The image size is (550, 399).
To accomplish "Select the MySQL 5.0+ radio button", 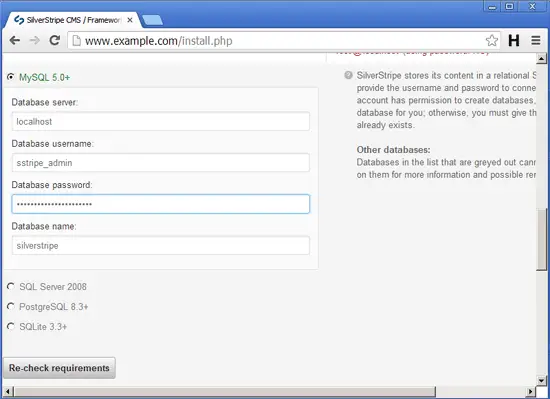I will click(x=11, y=76).
